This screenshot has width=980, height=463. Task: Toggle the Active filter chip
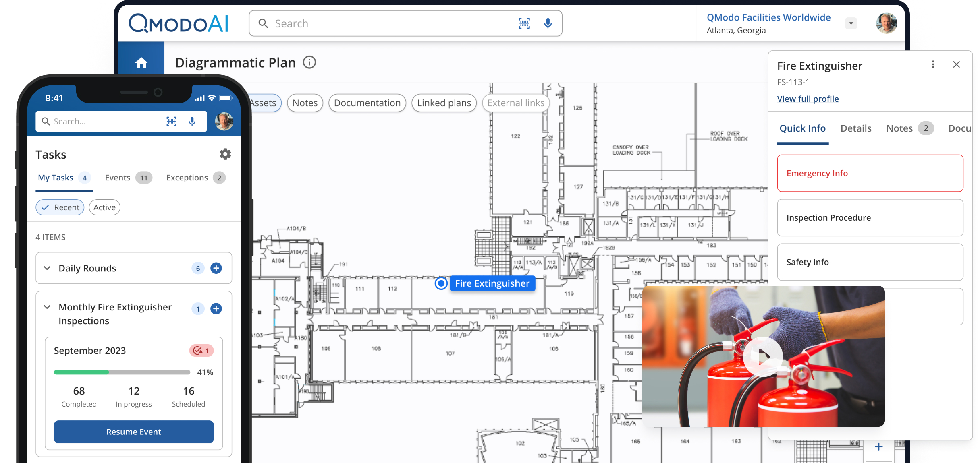tap(105, 207)
